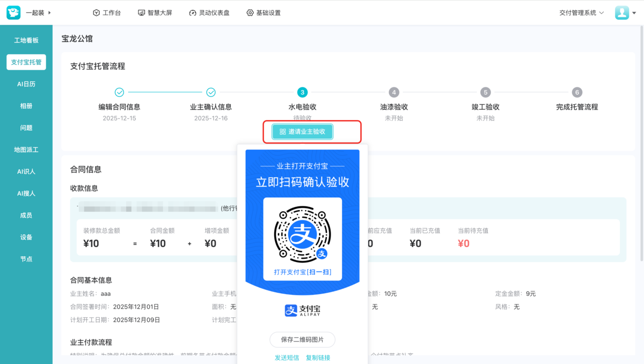Click the 宝龙公馆 page title
The image size is (644, 364).
[x=77, y=39]
